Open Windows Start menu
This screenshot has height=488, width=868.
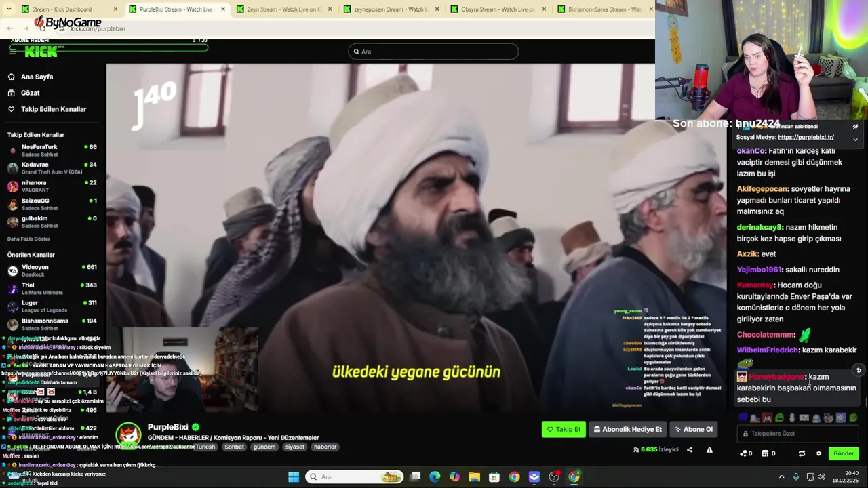click(x=294, y=476)
